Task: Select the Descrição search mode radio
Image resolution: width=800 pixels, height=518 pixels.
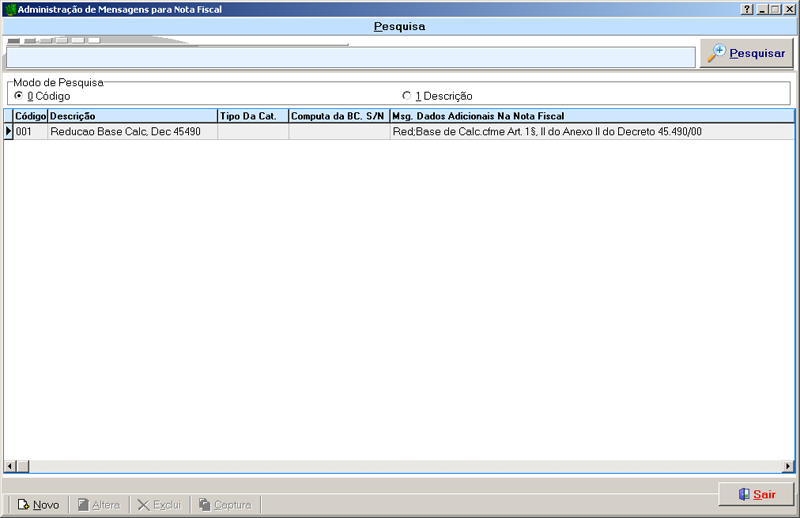Action: (407, 96)
